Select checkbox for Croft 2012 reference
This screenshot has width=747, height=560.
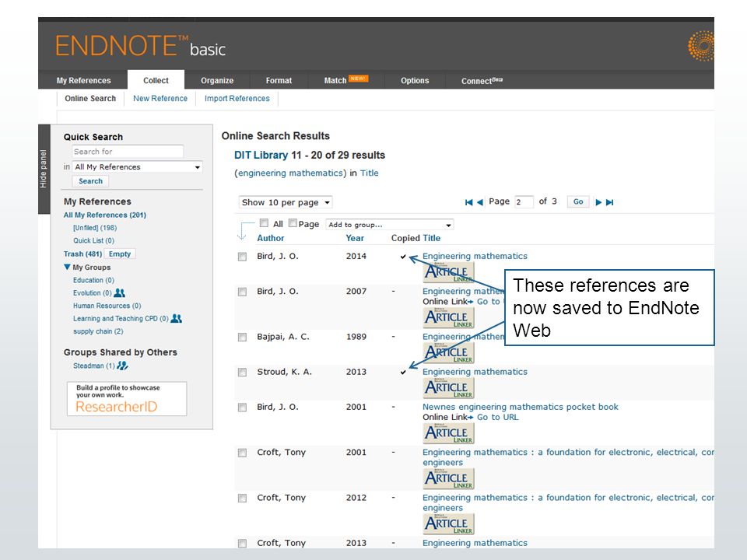pyautogui.click(x=243, y=498)
